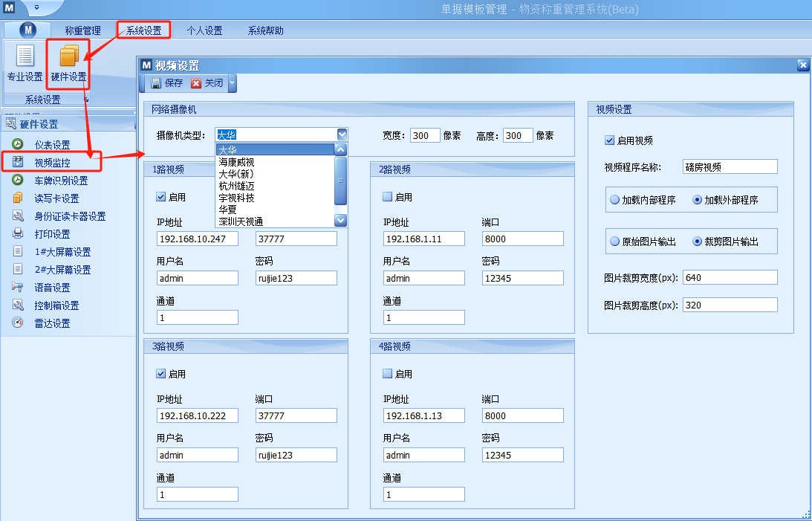Open 语音设置 text in hardware list
812x521 pixels.
tap(52, 288)
